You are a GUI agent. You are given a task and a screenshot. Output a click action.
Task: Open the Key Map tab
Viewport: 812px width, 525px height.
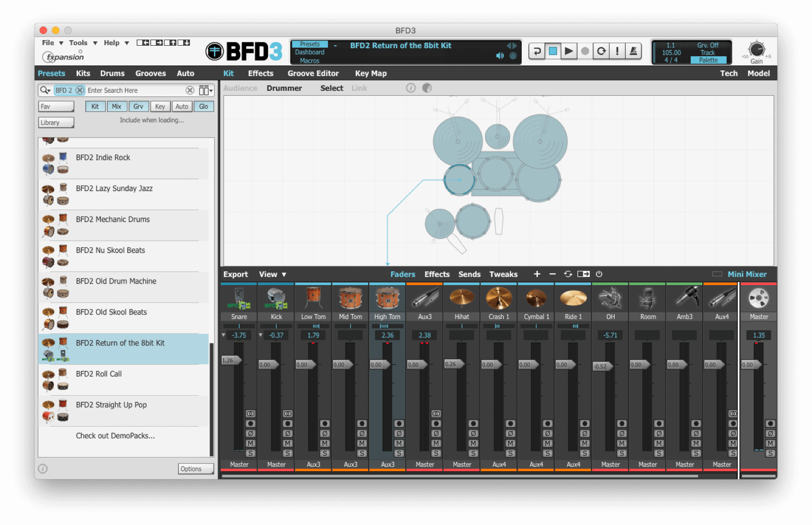[371, 74]
